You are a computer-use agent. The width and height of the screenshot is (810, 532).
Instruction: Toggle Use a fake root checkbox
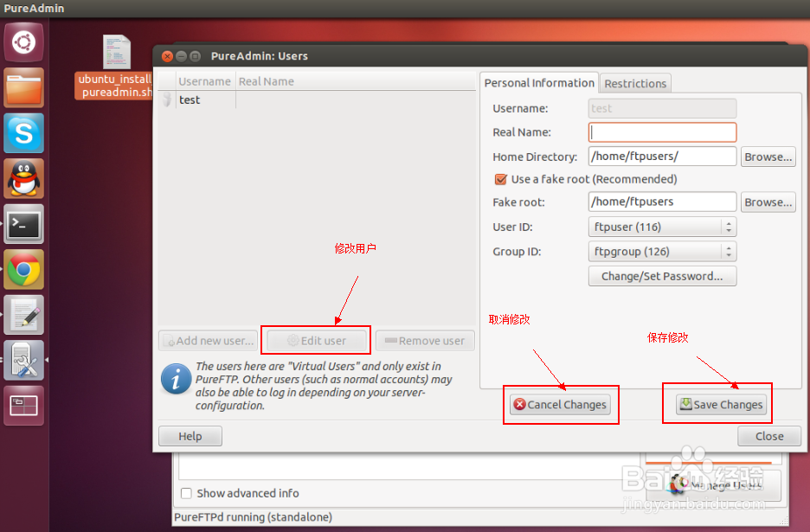(x=500, y=180)
